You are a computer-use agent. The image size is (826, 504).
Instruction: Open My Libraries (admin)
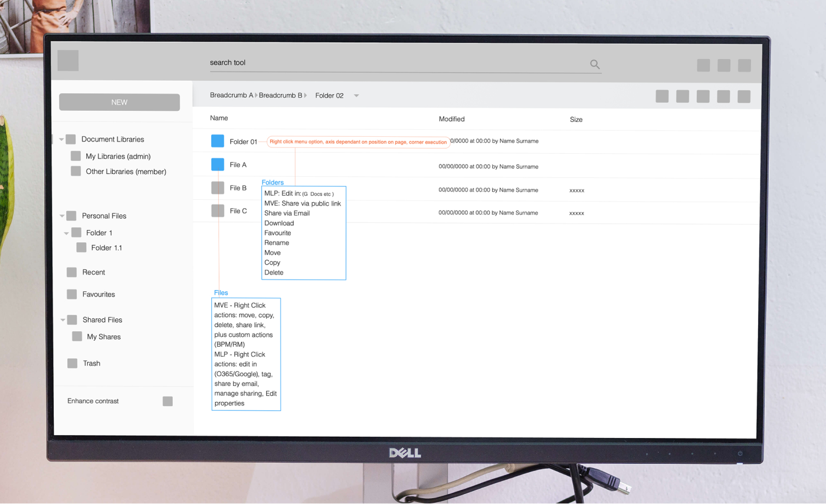(x=118, y=156)
